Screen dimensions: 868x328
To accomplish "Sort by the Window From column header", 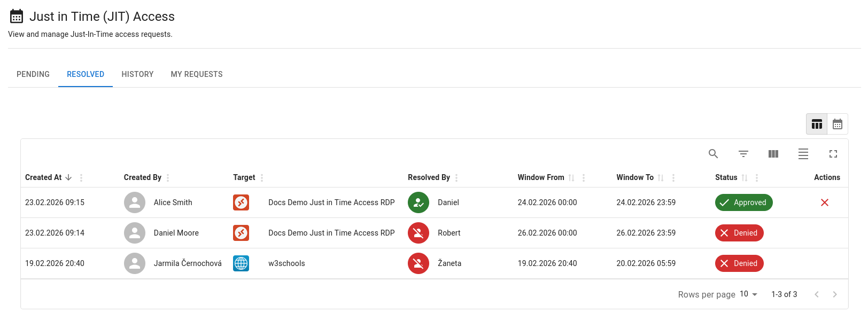I will coord(540,177).
